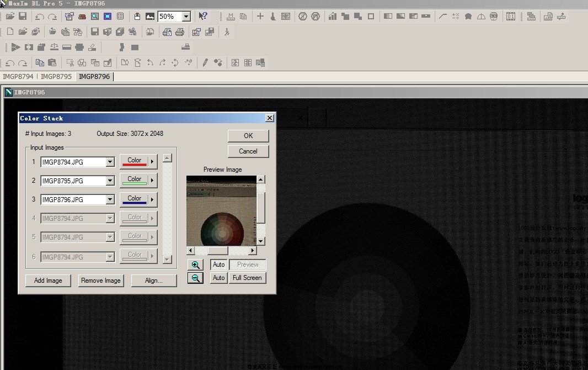Click the "# Input Images: 3" label
Screen dimensions: 588x370
coord(48,134)
